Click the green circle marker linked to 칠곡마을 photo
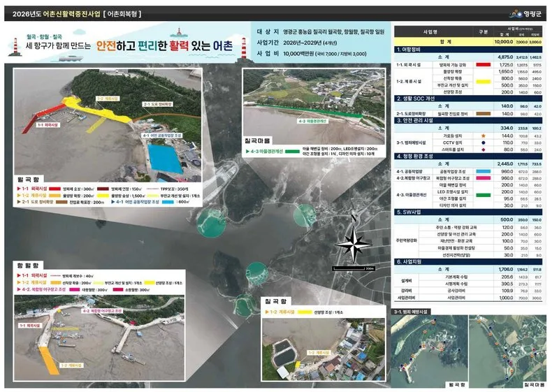559x392 pixels. [305, 215]
